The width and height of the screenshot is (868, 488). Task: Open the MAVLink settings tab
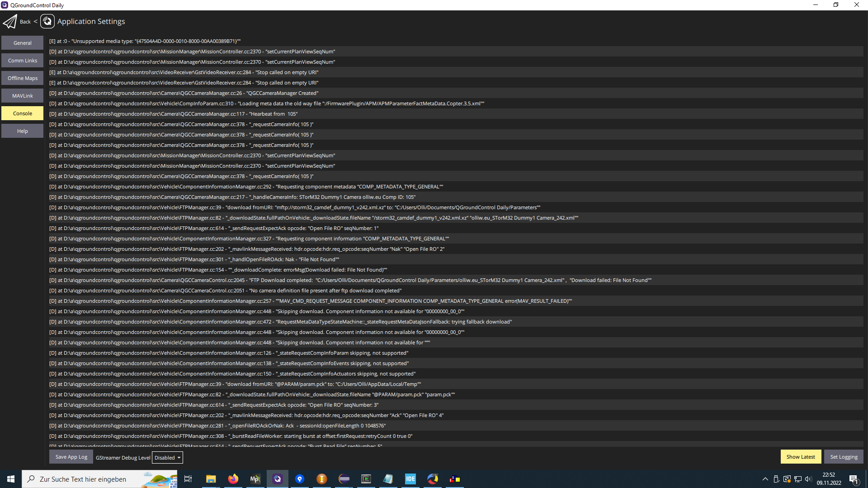coord(23,96)
